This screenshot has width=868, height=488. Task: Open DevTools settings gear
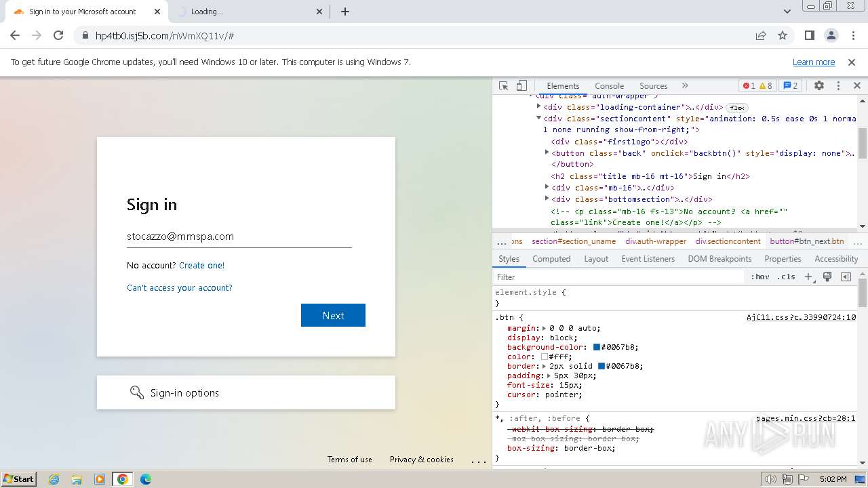pos(819,86)
